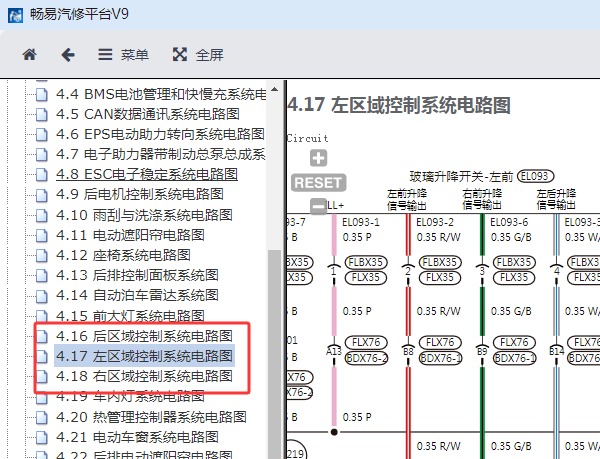Screen dimensions: 600x459
Task: Open 4.20 热管理控制器系统电路图
Action: 151,417
